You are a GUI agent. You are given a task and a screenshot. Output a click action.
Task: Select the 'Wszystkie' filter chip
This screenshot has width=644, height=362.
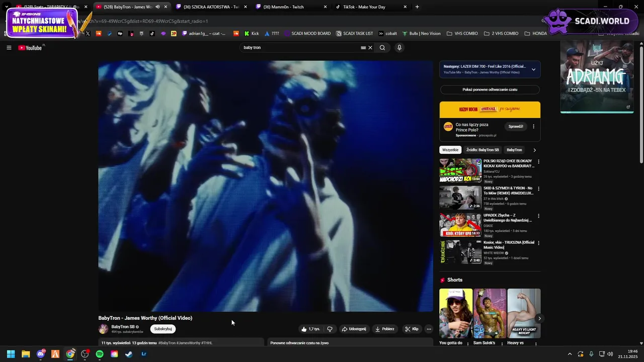point(450,150)
